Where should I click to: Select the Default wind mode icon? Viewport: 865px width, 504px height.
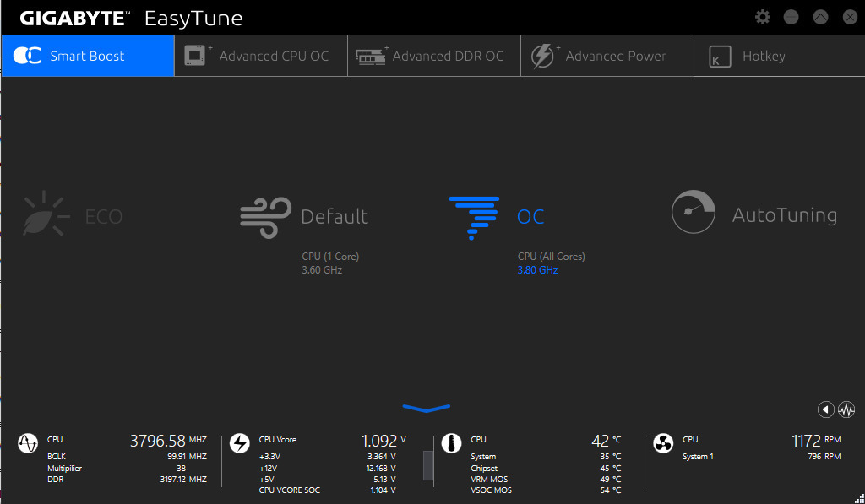click(265, 217)
